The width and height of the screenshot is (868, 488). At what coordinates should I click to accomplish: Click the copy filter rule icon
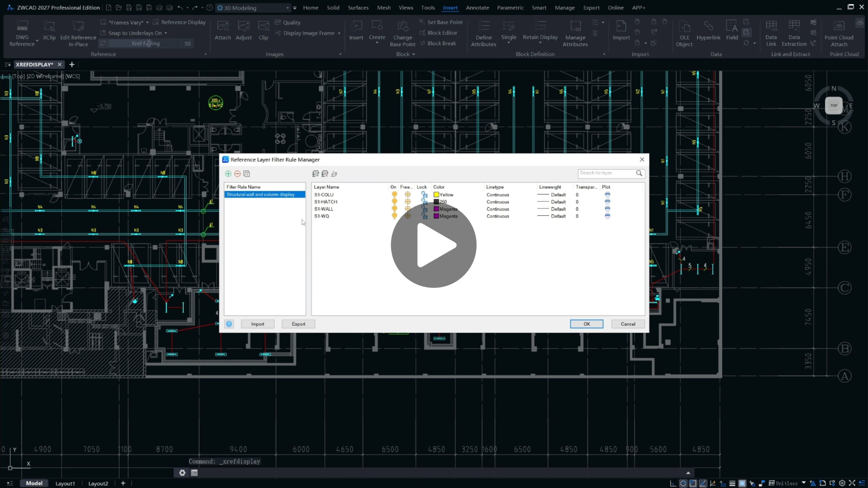tap(247, 174)
